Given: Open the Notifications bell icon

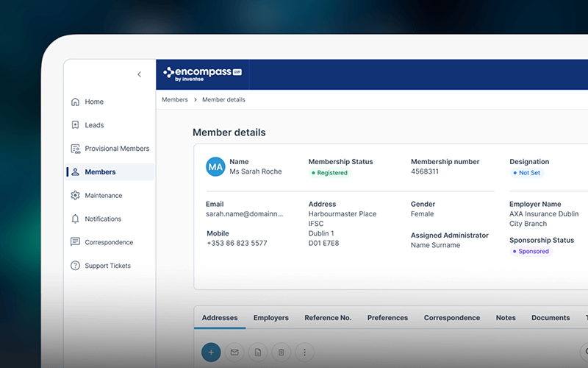Looking at the screenshot, I should click(x=75, y=219).
